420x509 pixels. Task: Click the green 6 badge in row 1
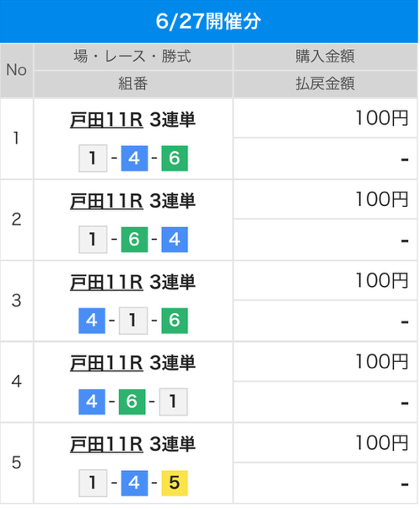pyautogui.click(x=175, y=159)
